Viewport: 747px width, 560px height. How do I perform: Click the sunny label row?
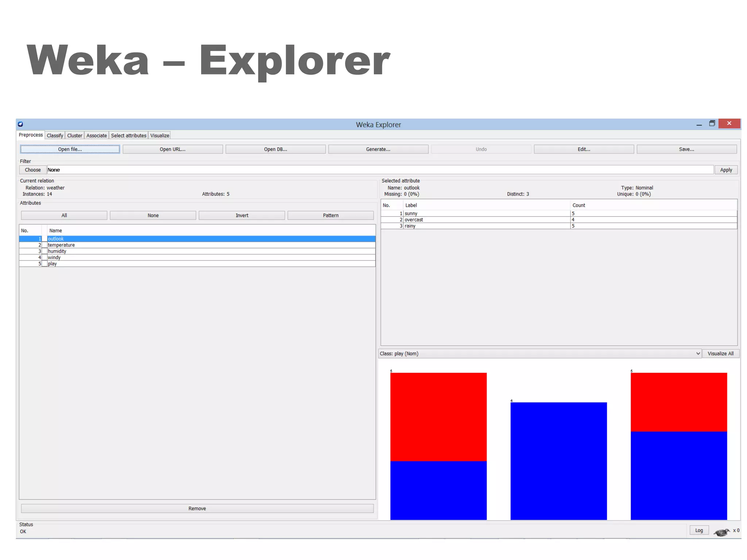[559, 213]
